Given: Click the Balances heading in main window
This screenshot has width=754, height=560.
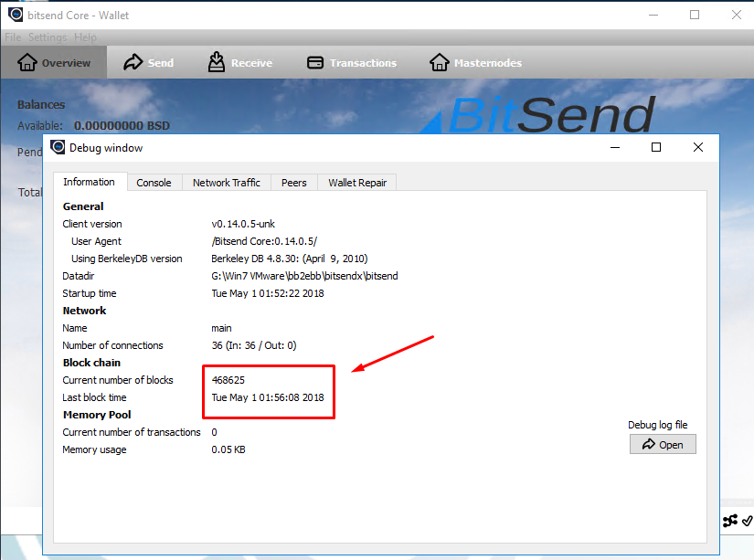Looking at the screenshot, I should click(x=41, y=105).
